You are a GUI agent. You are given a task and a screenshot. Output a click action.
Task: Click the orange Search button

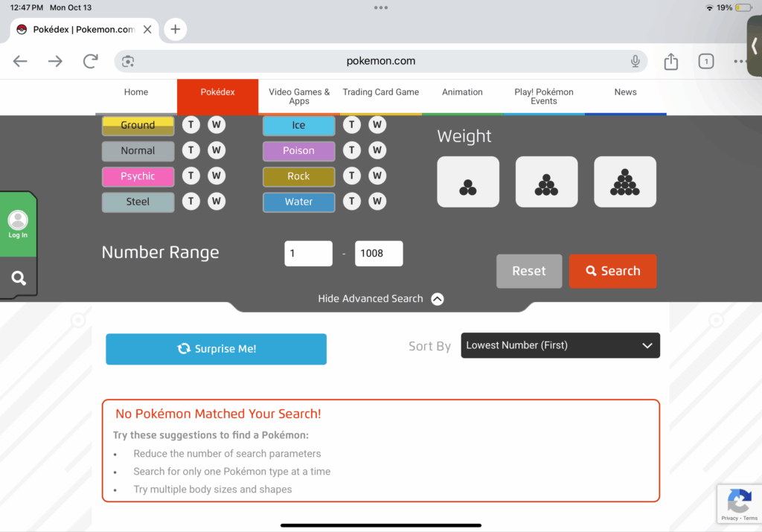coord(613,271)
